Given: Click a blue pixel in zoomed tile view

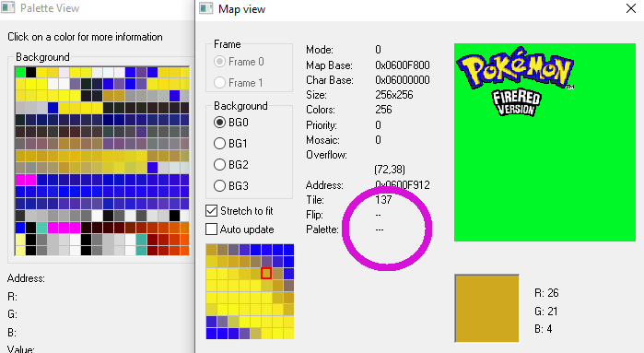Looking at the screenshot, I should click(288, 251).
